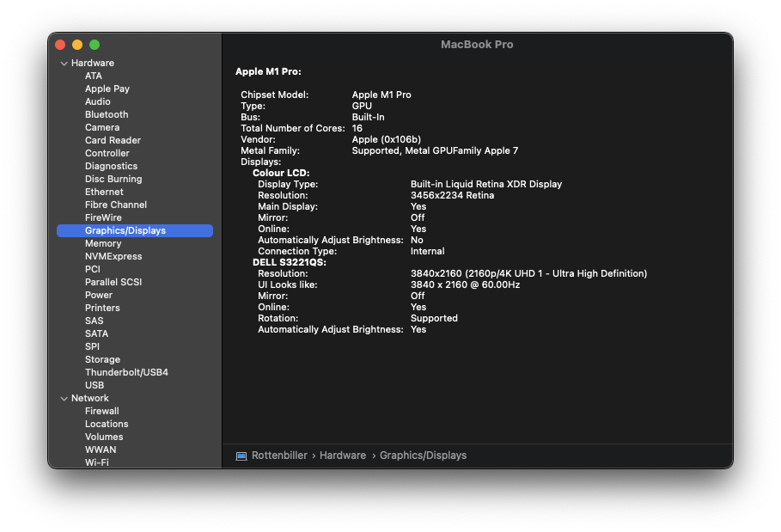The height and width of the screenshot is (532, 781).
Task: Select Locations in the Network section
Action: 106,424
